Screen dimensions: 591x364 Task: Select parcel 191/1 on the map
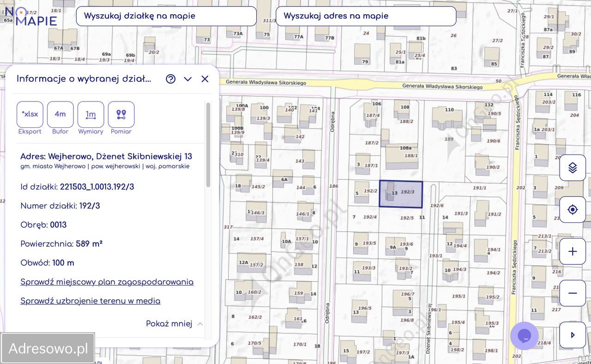click(479, 188)
